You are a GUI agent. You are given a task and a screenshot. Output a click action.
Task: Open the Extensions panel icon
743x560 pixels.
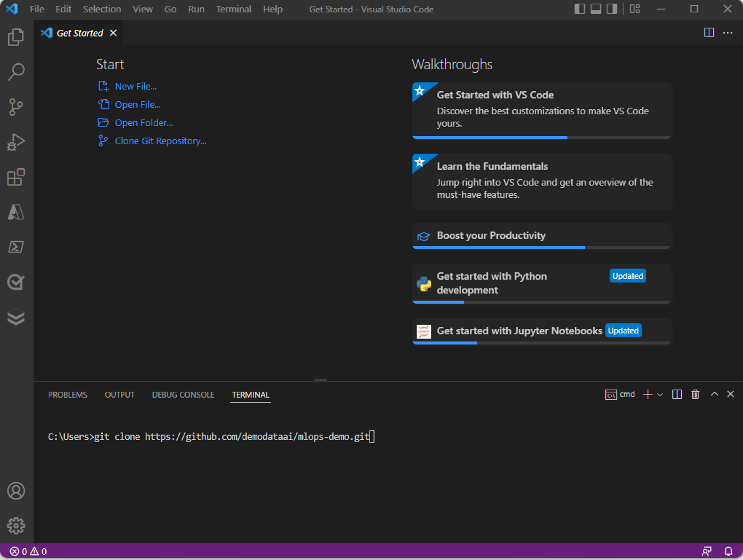[16, 176]
